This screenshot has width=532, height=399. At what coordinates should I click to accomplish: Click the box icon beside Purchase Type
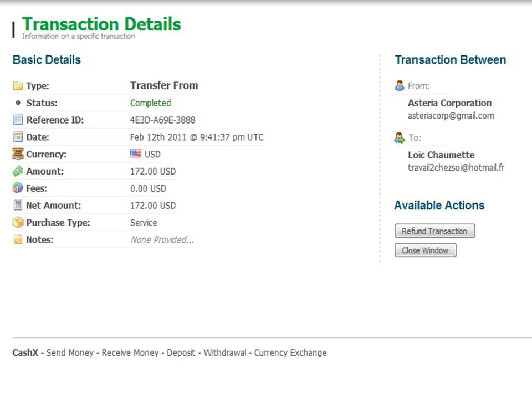pos(18,222)
